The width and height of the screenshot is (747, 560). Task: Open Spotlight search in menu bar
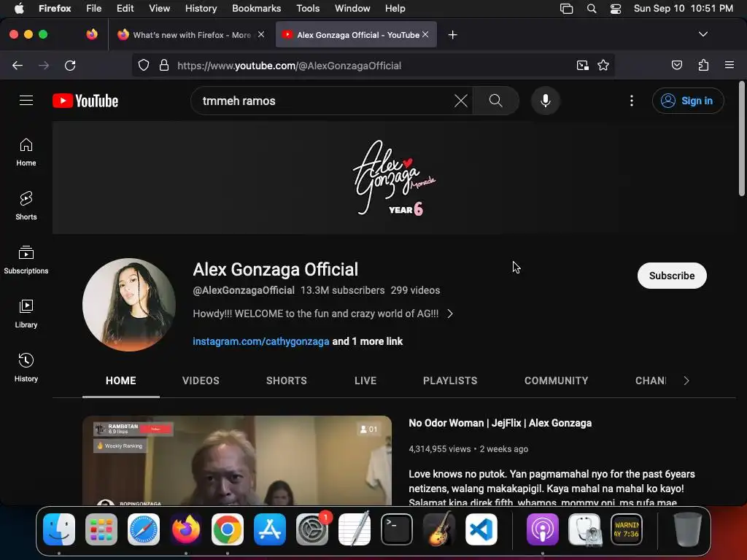coord(591,9)
